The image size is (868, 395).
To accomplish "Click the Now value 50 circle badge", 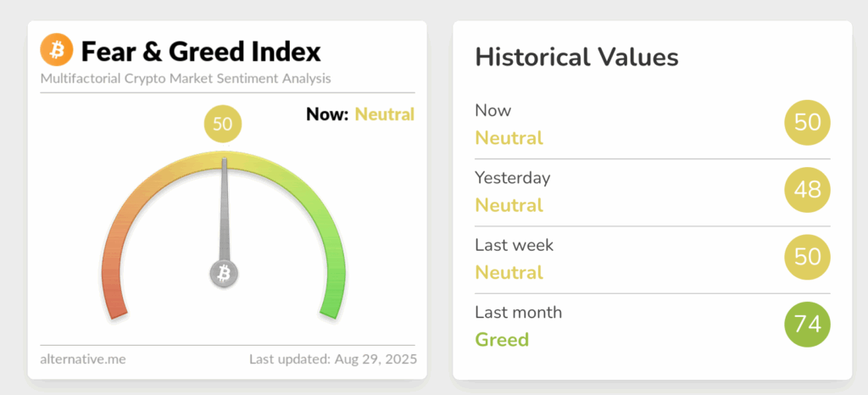I will coord(807,123).
